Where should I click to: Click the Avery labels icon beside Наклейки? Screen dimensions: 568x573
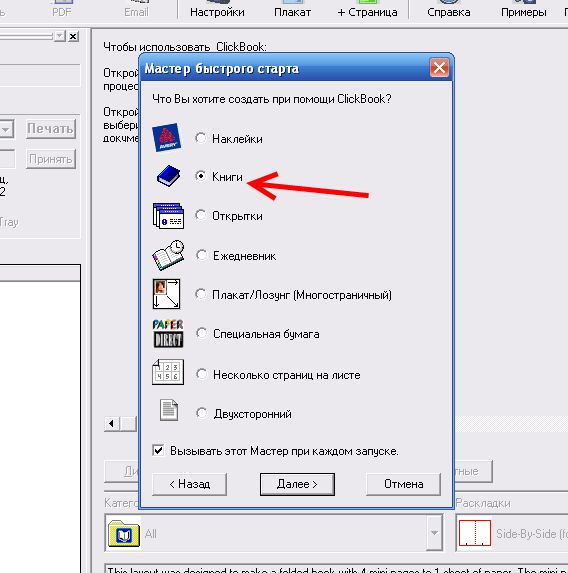[167, 137]
